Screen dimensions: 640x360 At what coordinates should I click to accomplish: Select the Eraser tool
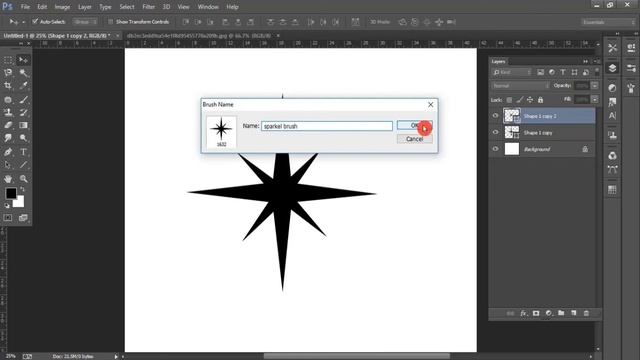[x=8, y=125]
